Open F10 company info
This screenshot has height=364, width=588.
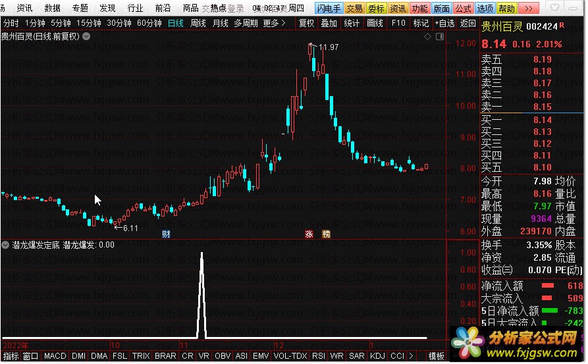398,23
